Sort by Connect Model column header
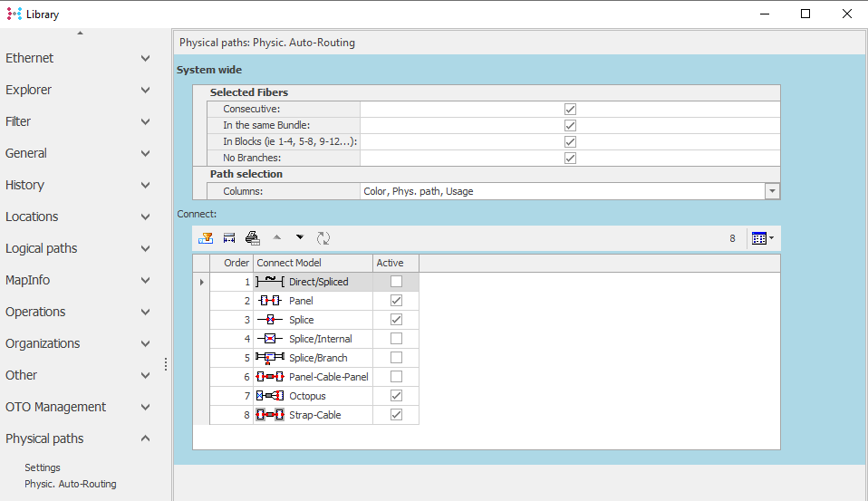 coord(313,263)
